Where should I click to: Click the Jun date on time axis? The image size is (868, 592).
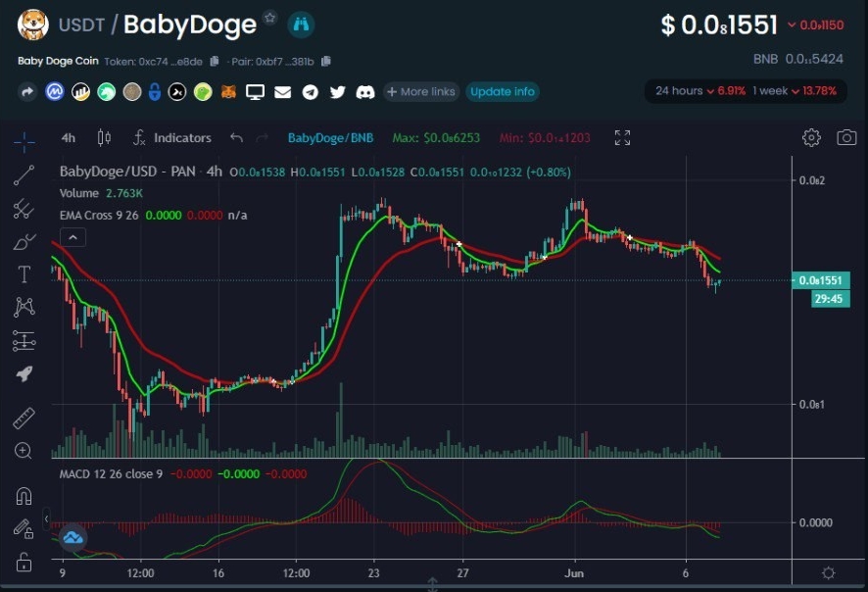coord(574,573)
